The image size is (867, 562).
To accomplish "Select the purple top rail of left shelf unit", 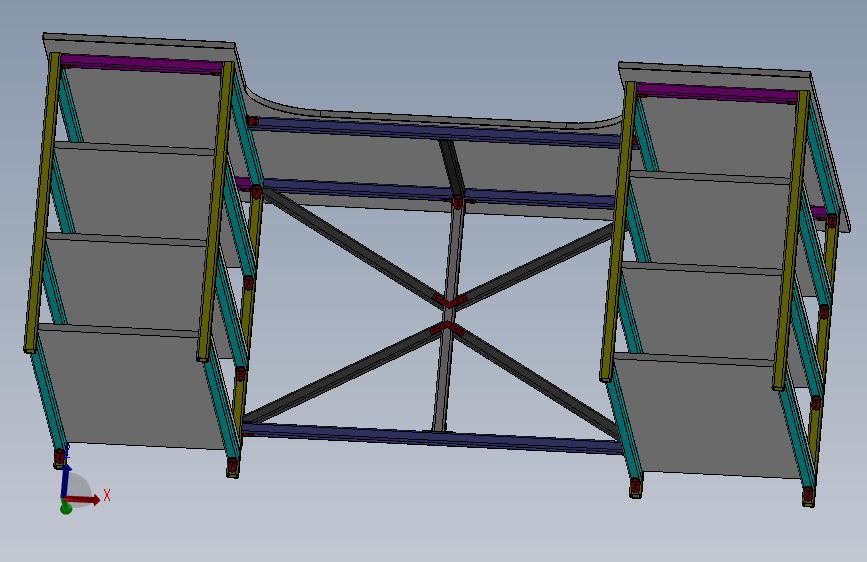I will [x=142, y=64].
